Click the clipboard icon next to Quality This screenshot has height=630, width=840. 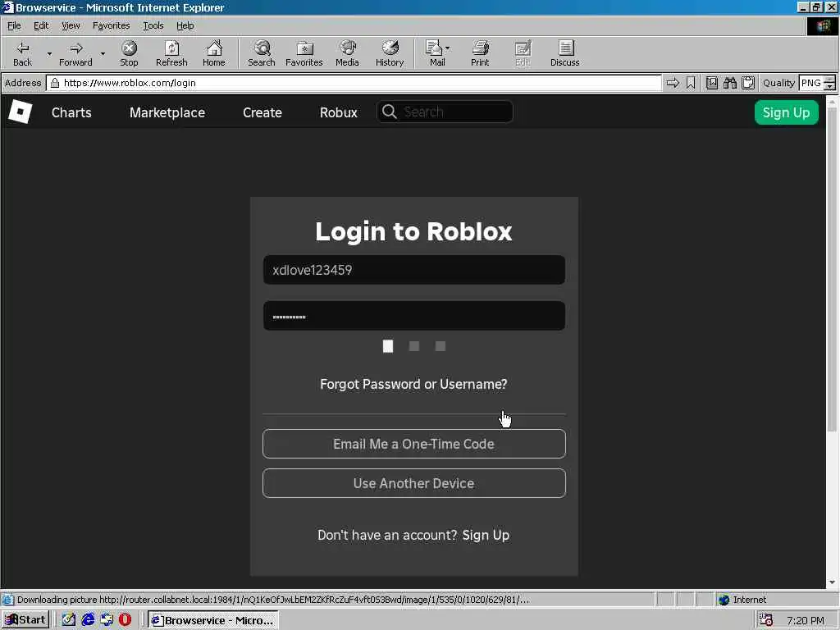[748, 83]
